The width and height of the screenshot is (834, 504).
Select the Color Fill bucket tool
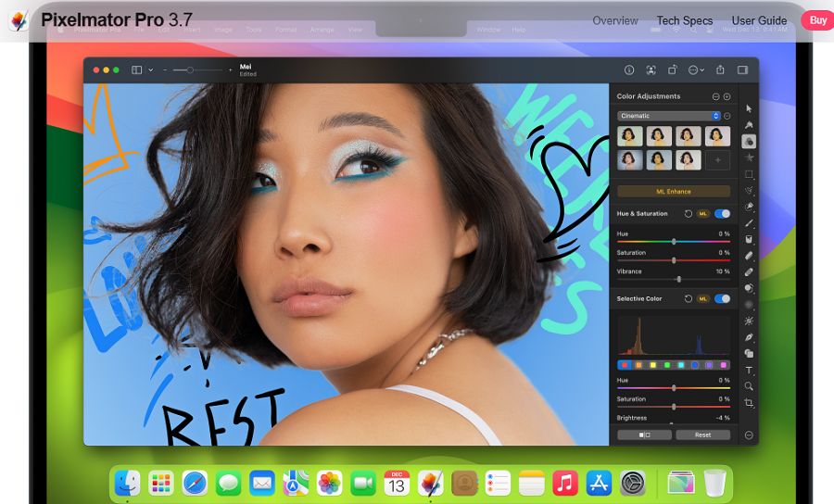[x=749, y=239]
